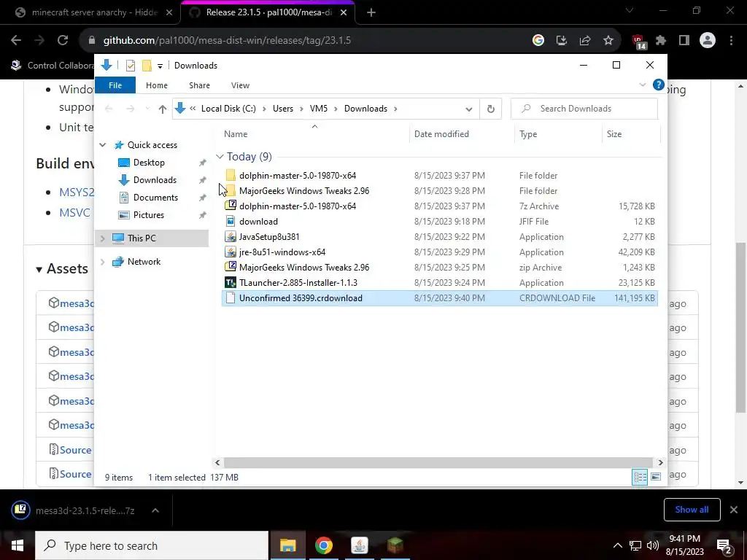Click the share page icon in address bar
Viewport: 747px width, 560px height.
tap(585, 41)
